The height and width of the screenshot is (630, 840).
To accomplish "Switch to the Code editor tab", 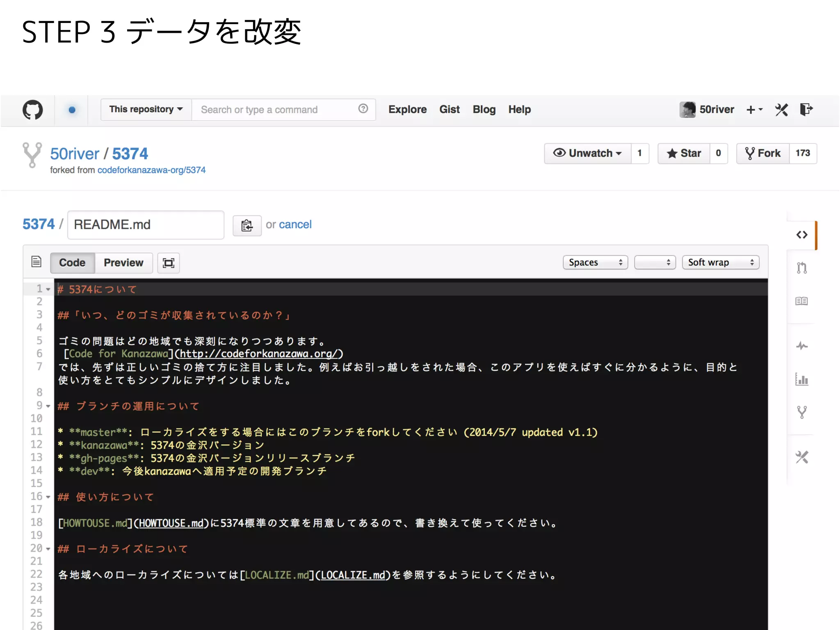I will point(72,263).
